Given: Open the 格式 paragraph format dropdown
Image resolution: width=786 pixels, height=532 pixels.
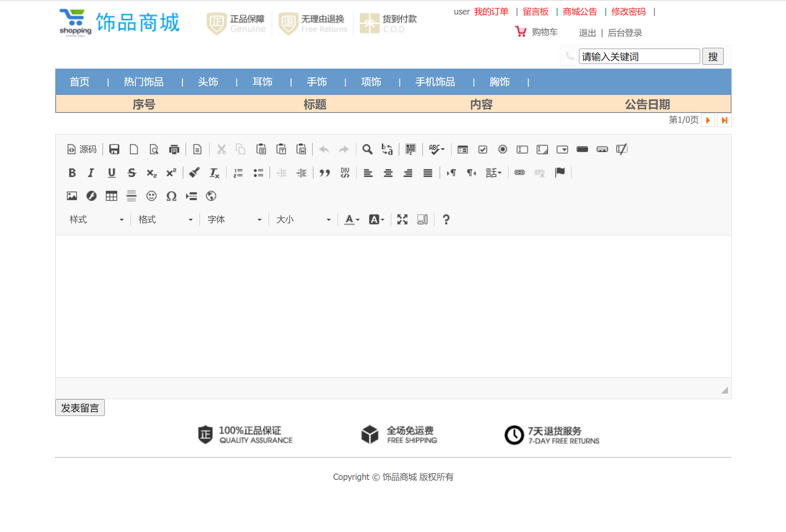Looking at the screenshot, I should click(x=165, y=219).
